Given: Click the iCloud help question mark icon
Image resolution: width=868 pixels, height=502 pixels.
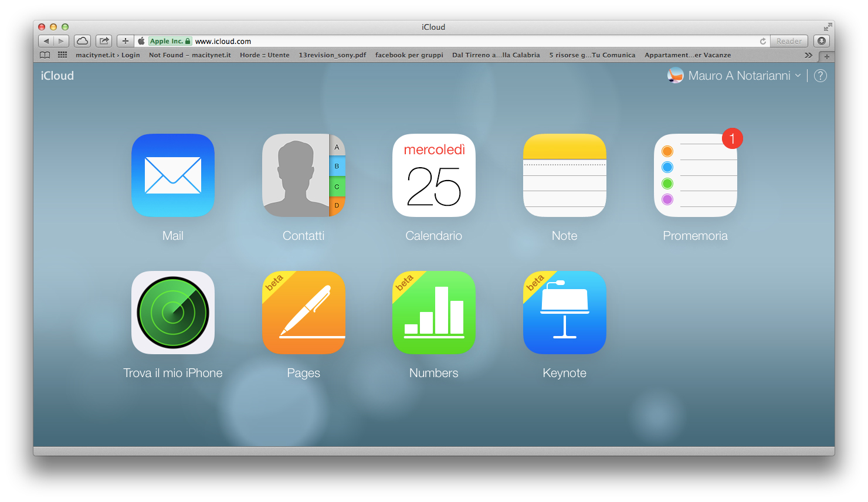Looking at the screenshot, I should (x=820, y=76).
